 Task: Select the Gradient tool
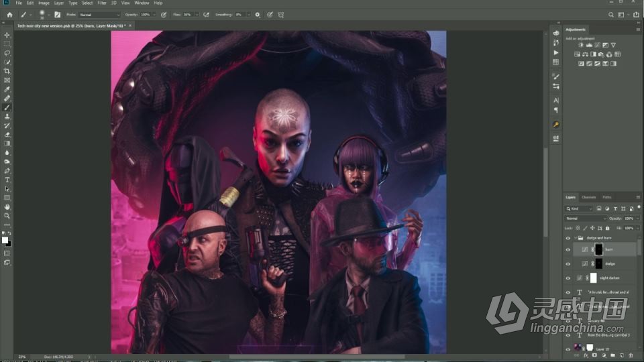7,143
